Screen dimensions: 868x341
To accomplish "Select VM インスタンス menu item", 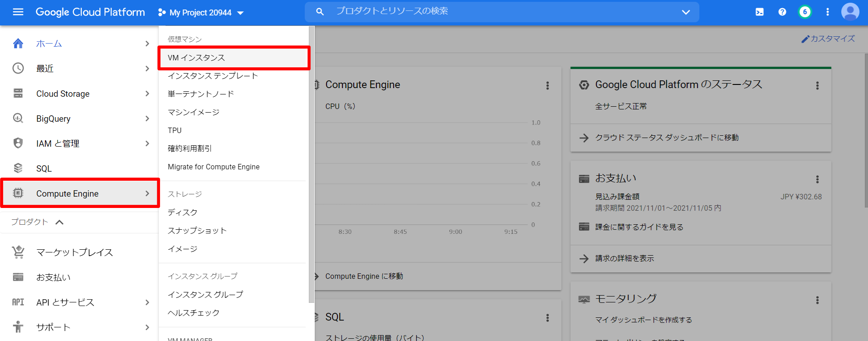I will coord(234,58).
